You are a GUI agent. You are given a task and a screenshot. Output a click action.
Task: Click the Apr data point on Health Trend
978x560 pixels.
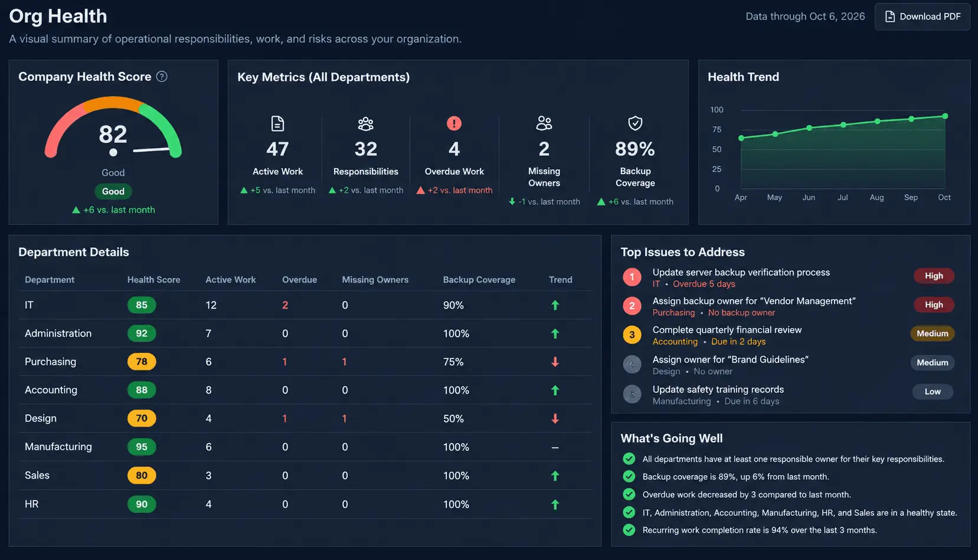tap(741, 138)
